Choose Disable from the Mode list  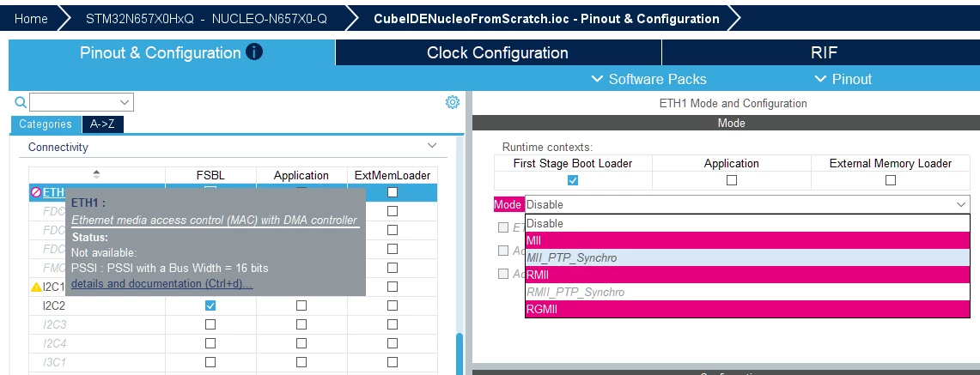pyautogui.click(x=747, y=223)
